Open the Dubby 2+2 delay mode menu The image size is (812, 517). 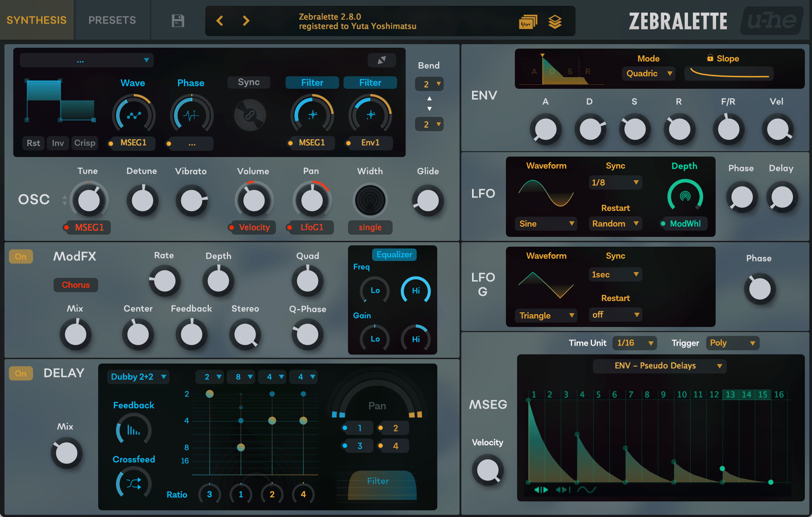pos(138,377)
